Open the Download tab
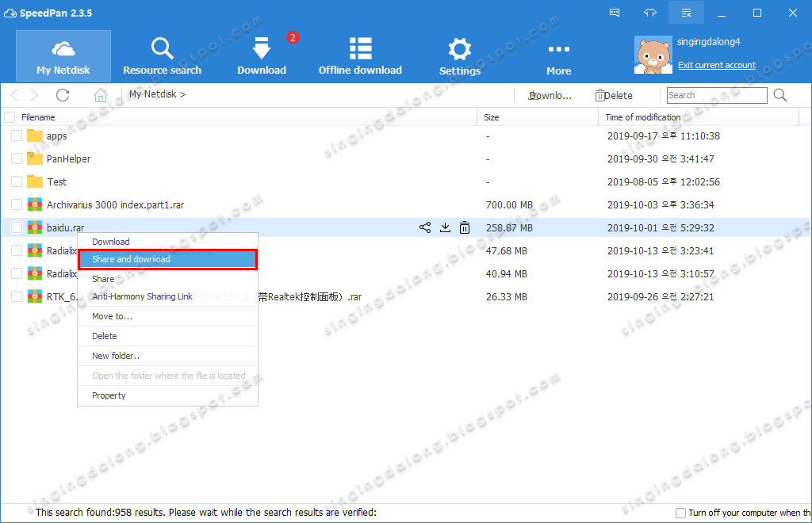 click(x=262, y=56)
